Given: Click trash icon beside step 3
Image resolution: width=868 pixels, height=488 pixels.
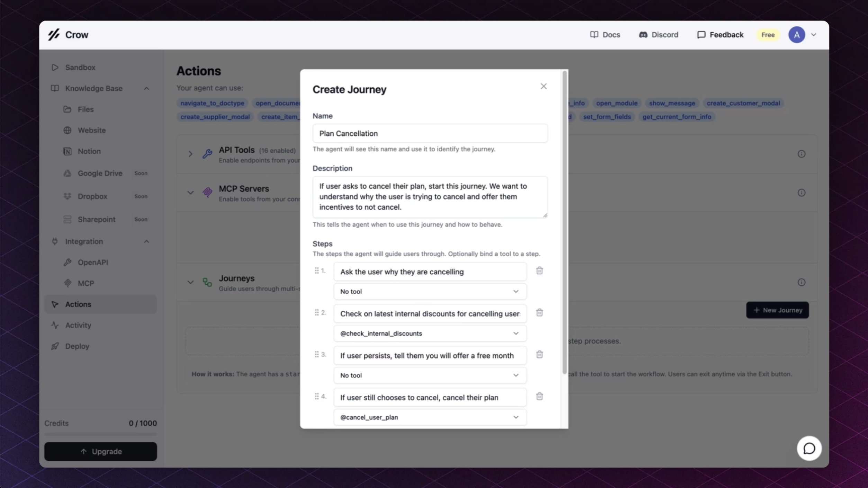Looking at the screenshot, I should coord(539,354).
